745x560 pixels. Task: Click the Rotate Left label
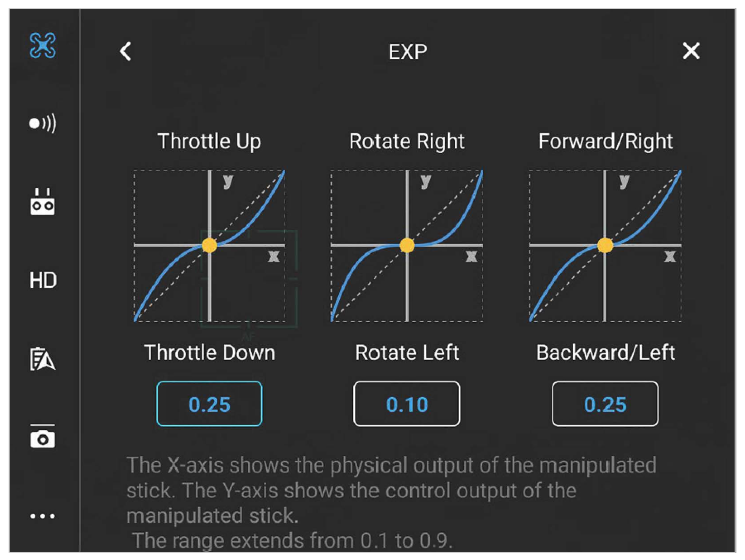(407, 352)
